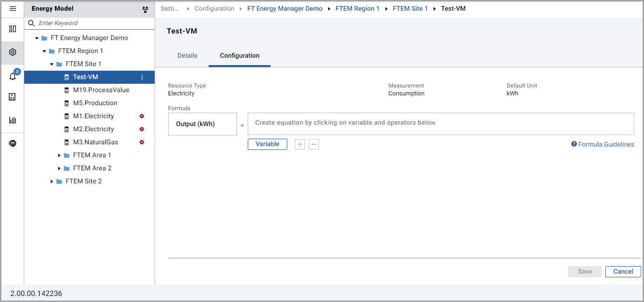Click the red error icon beside M2.Electricity
The height and width of the screenshot is (302, 644).
pos(142,129)
